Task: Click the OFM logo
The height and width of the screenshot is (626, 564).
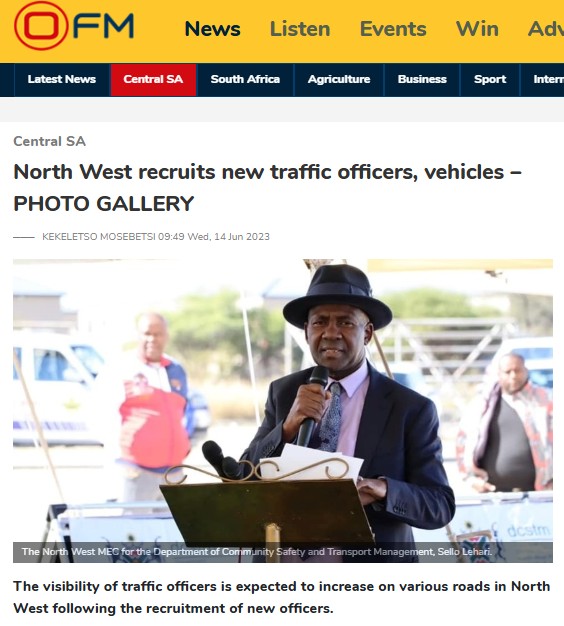Action: pyautogui.click(x=74, y=26)
